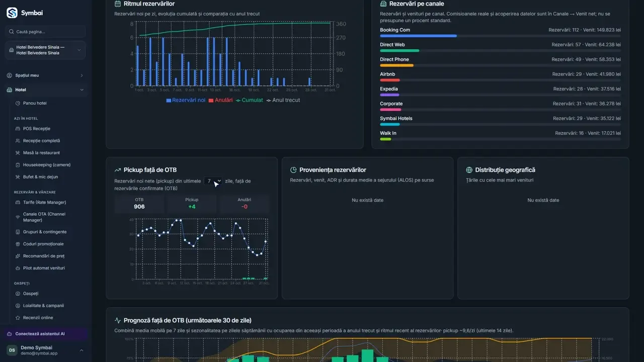Click the Pickup +4 stat value
The image size is (644, 362).
point(192,207)
